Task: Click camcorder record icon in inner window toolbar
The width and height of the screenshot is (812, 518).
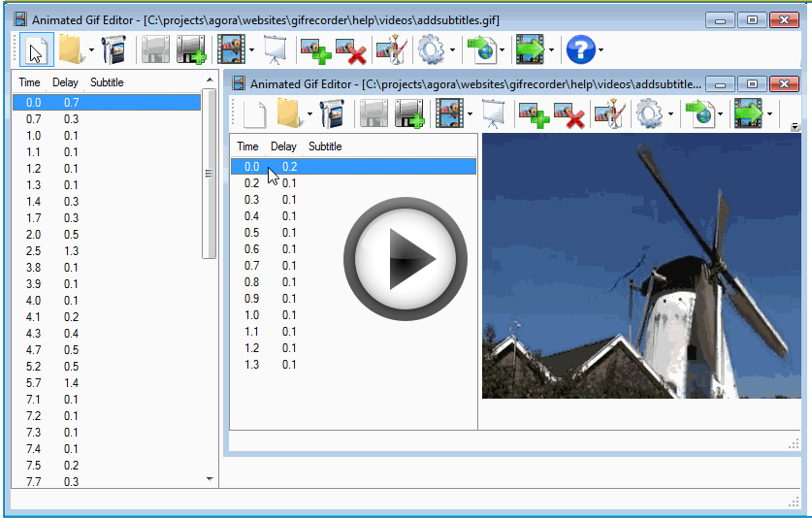Action: [332, 113]
